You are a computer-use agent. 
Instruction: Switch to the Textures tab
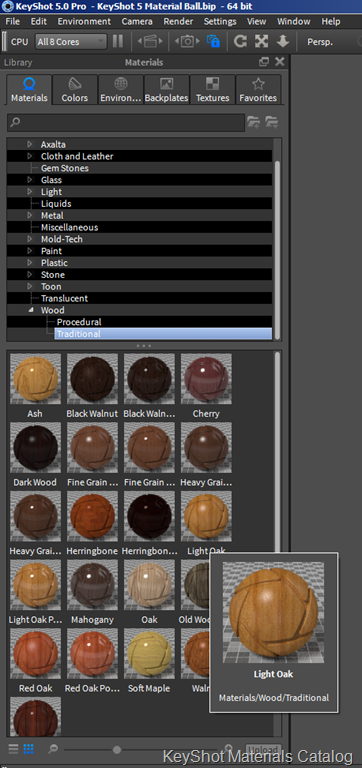click(213, 90)
